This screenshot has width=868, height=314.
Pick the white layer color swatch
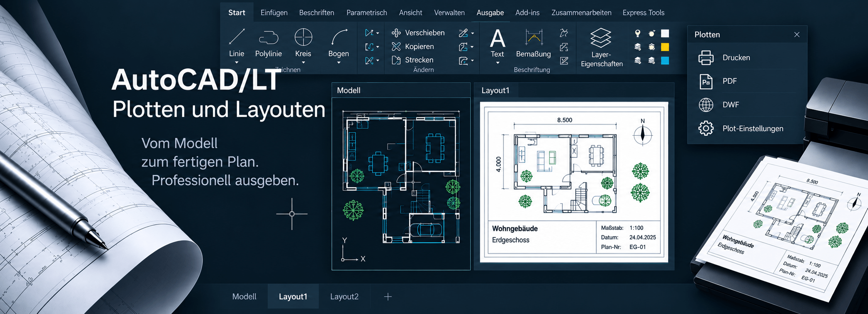[x=665, y=33]
